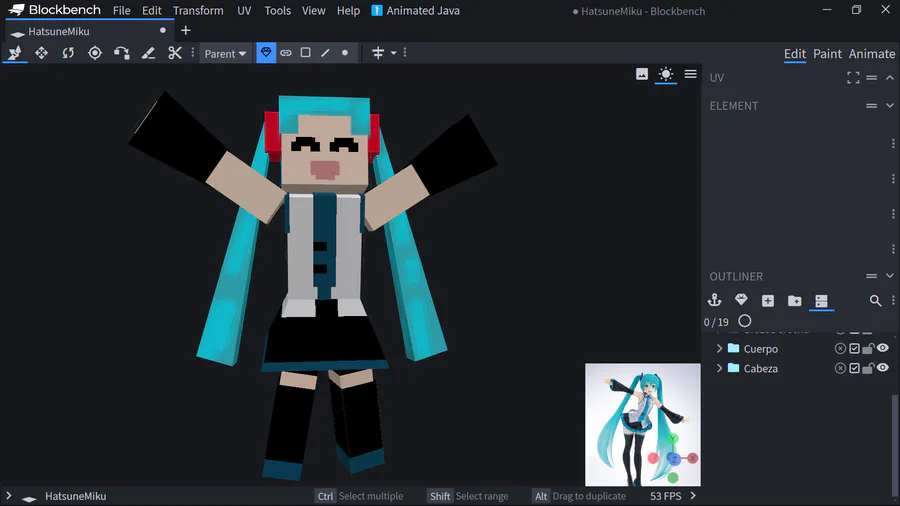The image size is (900, 506).
Task: Collapse the Element panel chevron
Action: [x=890, y=106]
